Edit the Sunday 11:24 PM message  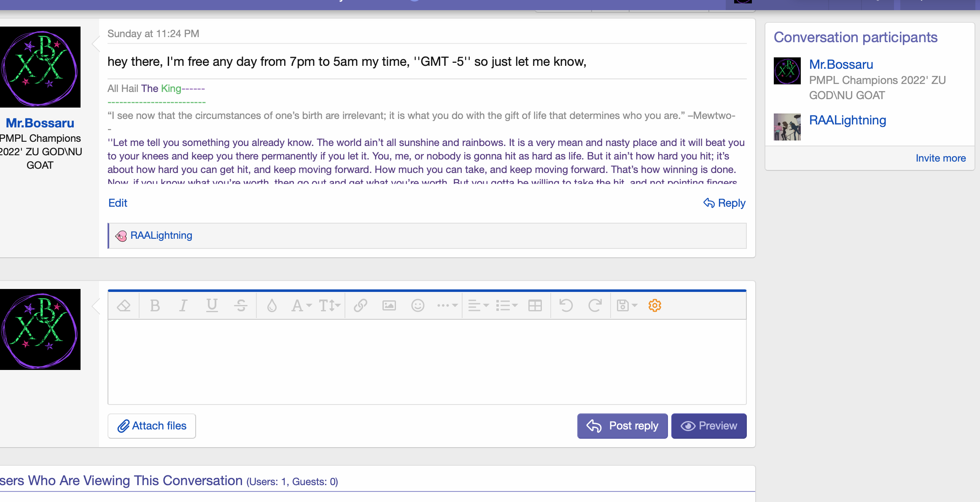pos(118,203)
